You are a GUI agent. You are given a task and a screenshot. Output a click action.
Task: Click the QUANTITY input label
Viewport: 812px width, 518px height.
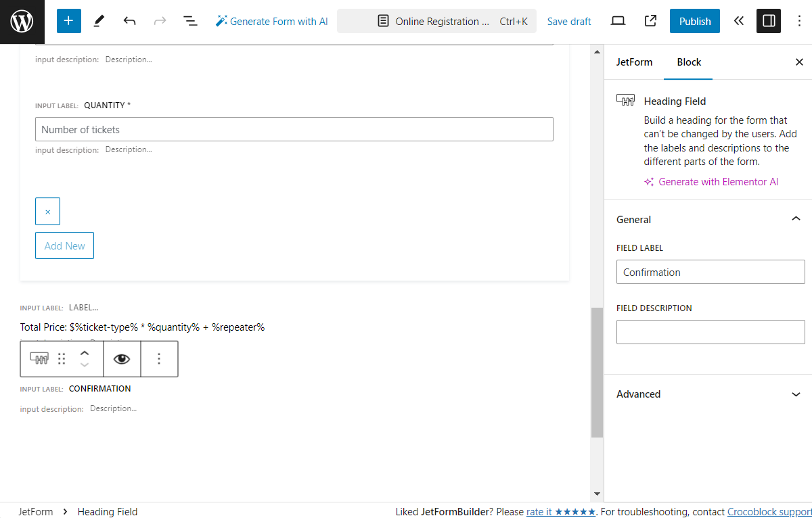(x=108, y=105)
